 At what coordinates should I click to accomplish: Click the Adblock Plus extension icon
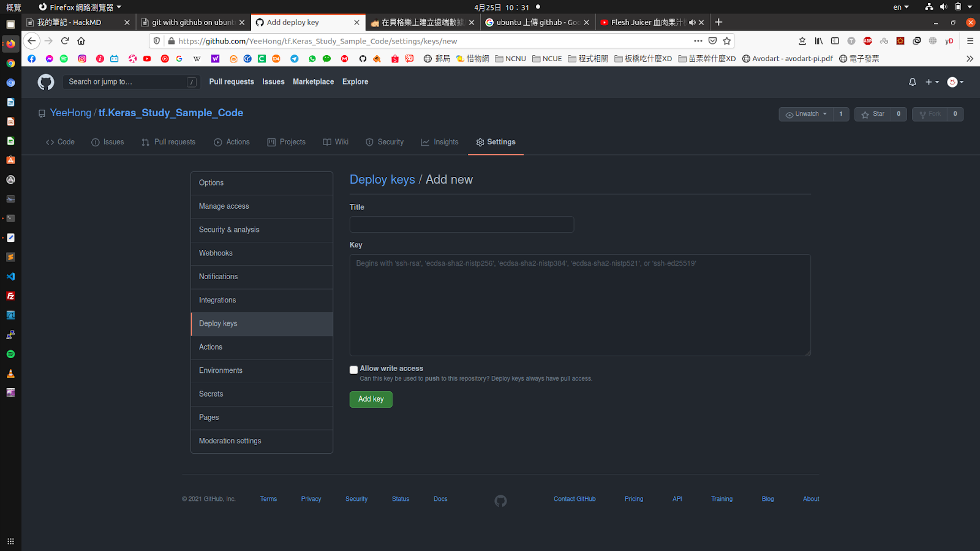[x=867, y=41]
